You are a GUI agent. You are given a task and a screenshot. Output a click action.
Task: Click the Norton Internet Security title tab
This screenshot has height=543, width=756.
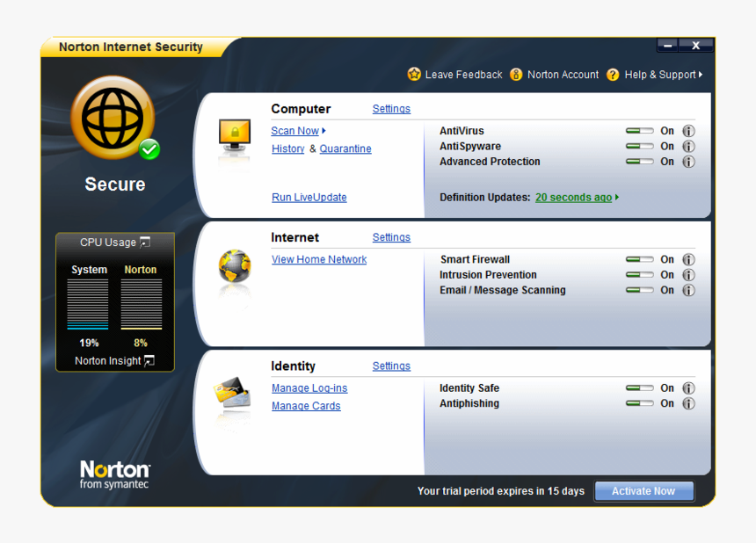(x=131, y=47)
